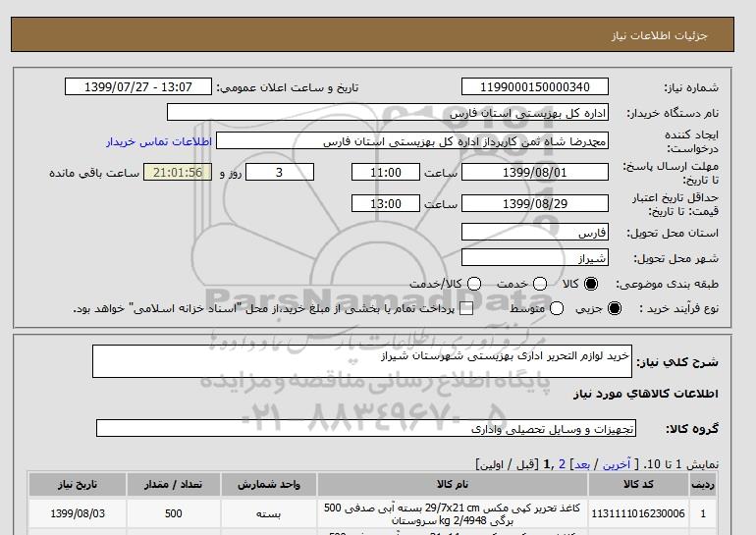The image size is (756, 535).
Task: Click the کد کالا column header
Action: coord(638,484)
